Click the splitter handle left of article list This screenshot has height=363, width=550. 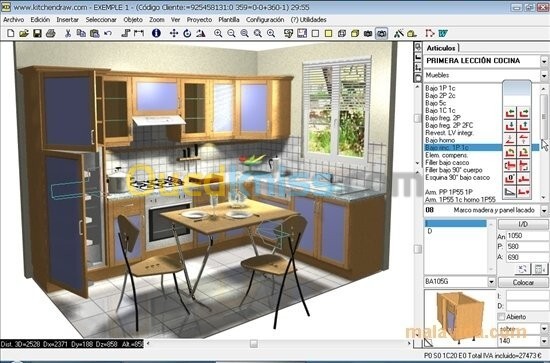[x=417, y=119]
